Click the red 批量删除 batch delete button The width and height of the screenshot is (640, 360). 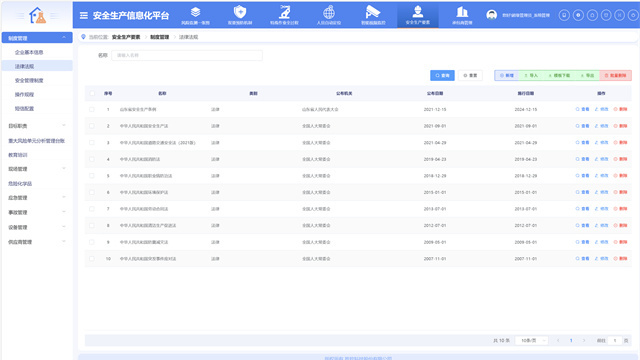[616, 76]
